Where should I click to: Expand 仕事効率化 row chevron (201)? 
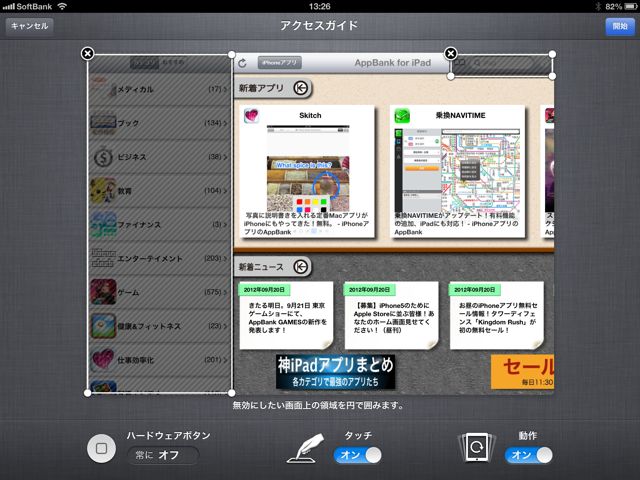[x=225, y=360]
